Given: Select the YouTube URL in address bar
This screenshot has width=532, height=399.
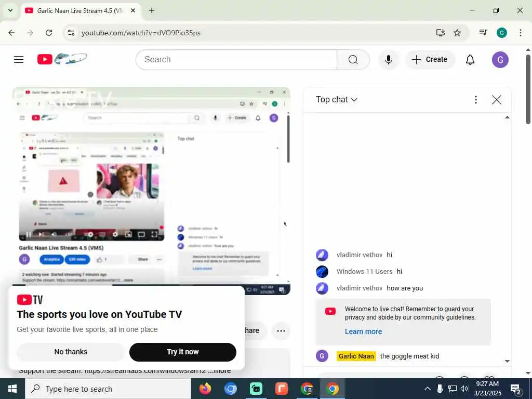Looking at the screenshot, I should [141, 33].
